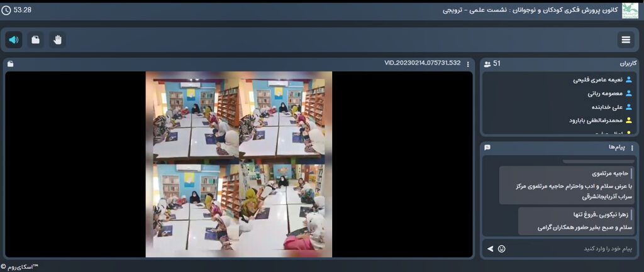644x272 pixels.
Task: Open the hamburger main menu
Action: (x=626, y=40)
